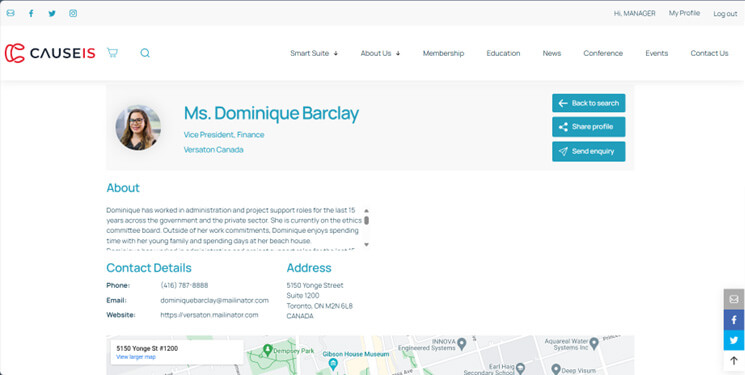Click the Gibson House Museum map marker
This screenshot has height=375, width=745.
333,365
